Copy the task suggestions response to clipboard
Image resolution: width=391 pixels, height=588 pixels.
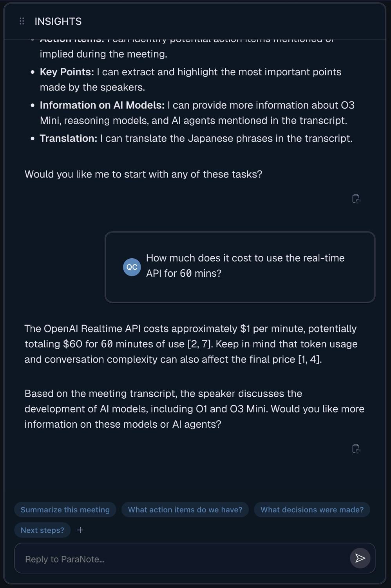point(356,199)
